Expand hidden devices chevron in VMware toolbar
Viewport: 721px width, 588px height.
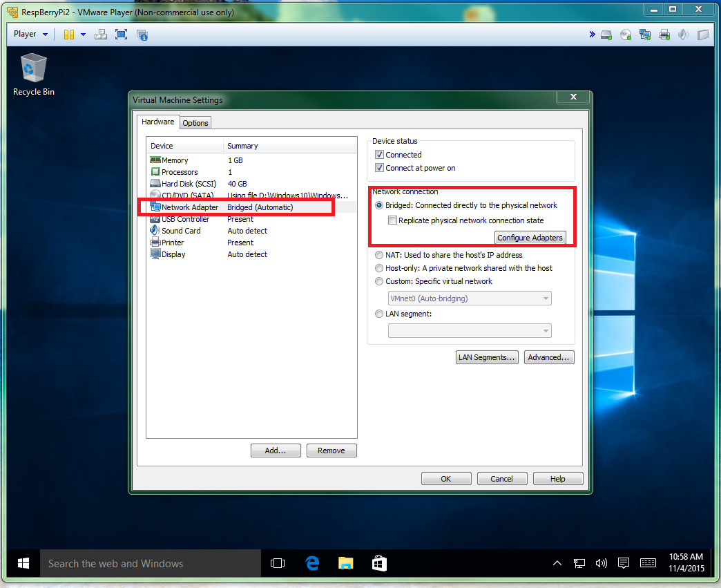(593, 35)
